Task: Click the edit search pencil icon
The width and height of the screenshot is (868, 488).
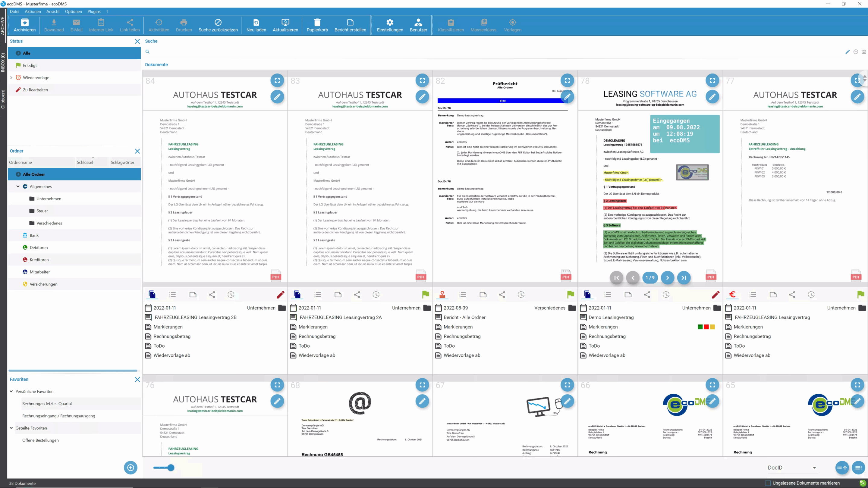Action: [x=848, y=52]
